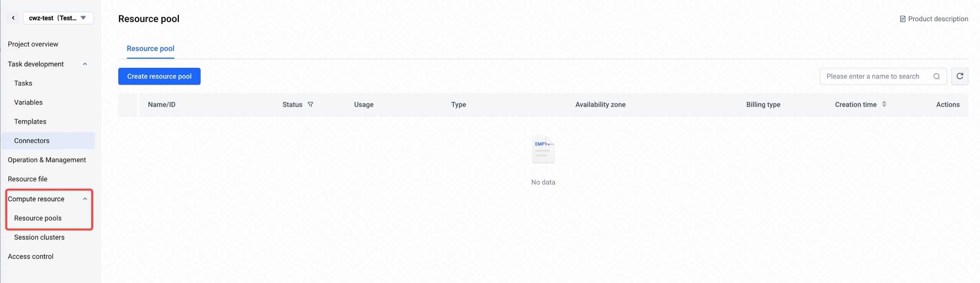Screen dimensions: 980x283
Task: Open Templates page
Action: (x=30, y=122)
